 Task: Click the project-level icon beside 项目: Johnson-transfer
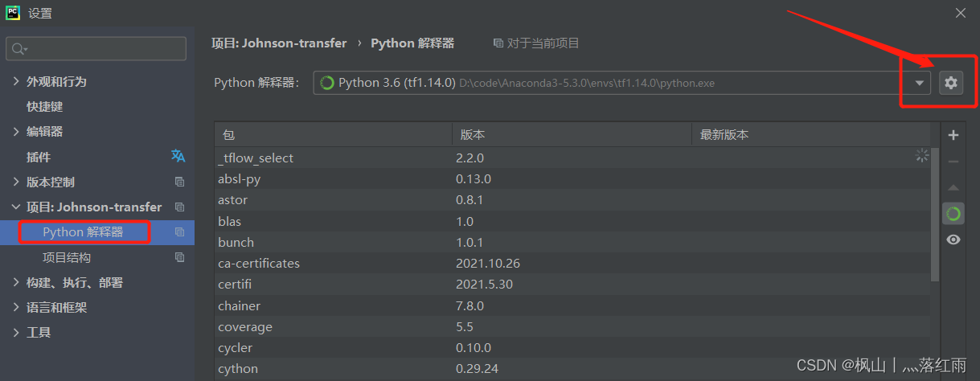point(179,207)
